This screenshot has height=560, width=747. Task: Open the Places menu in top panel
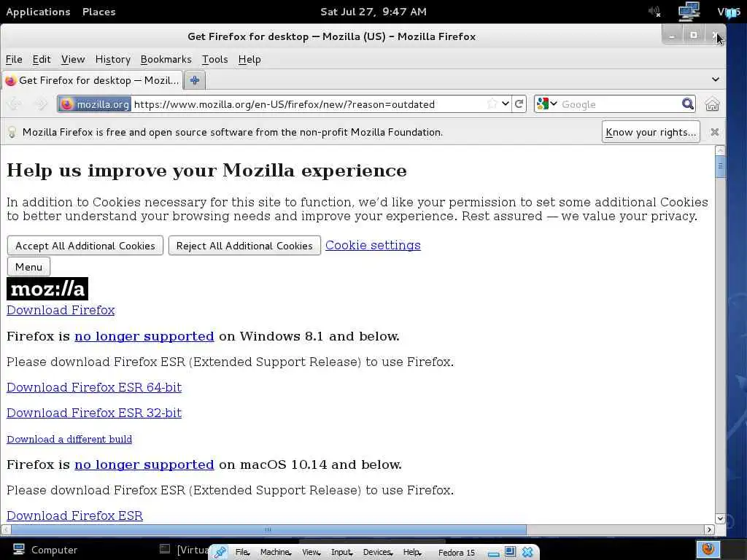click(98, 12)
